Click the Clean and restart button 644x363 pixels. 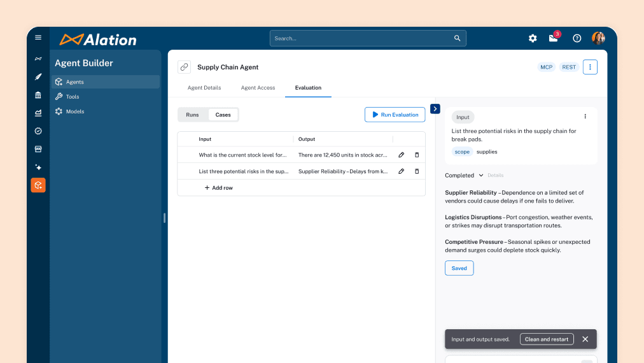coord(547,339)
